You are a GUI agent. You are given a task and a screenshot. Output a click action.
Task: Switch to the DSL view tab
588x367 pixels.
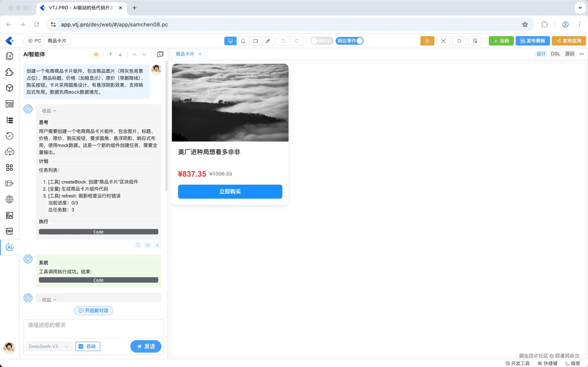point(555,54)
